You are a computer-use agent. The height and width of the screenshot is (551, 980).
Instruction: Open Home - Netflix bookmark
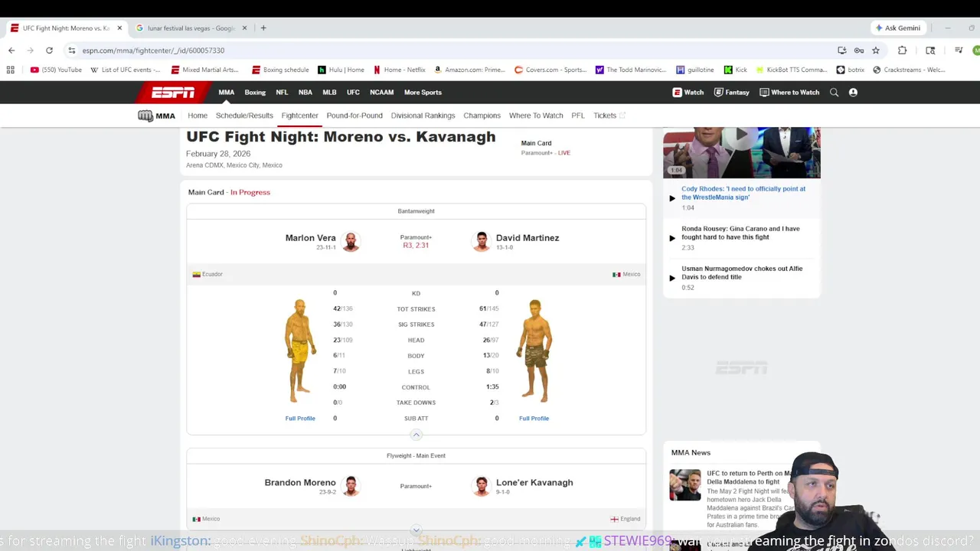click(x=399, y=70)
